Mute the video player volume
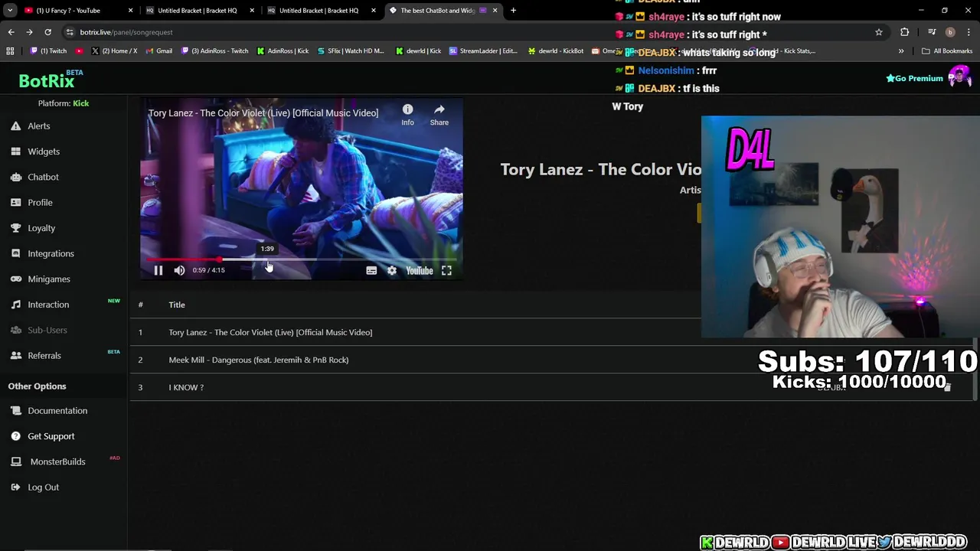Image resolution: width=980 pixels, height=551 pixels. [179, 270]
